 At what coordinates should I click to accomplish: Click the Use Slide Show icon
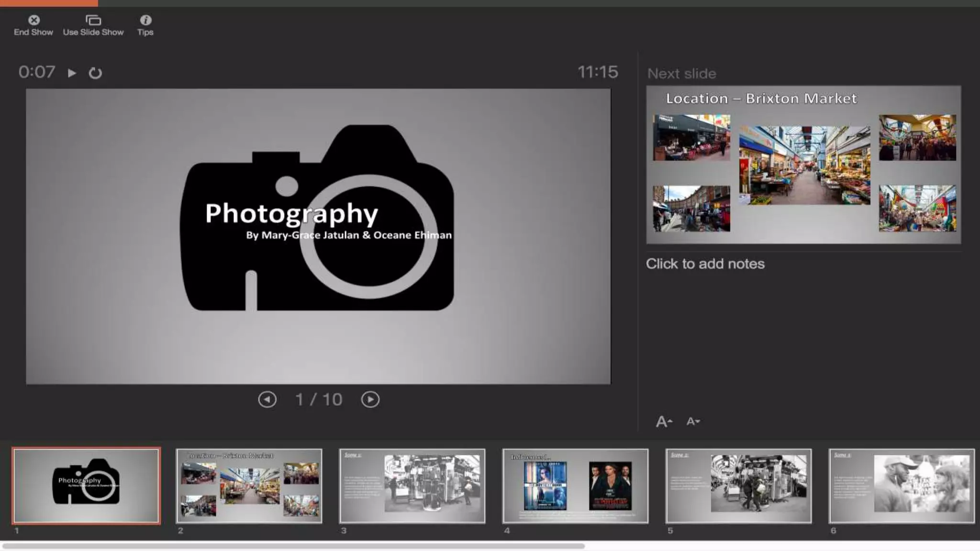[x=93, y=20]
